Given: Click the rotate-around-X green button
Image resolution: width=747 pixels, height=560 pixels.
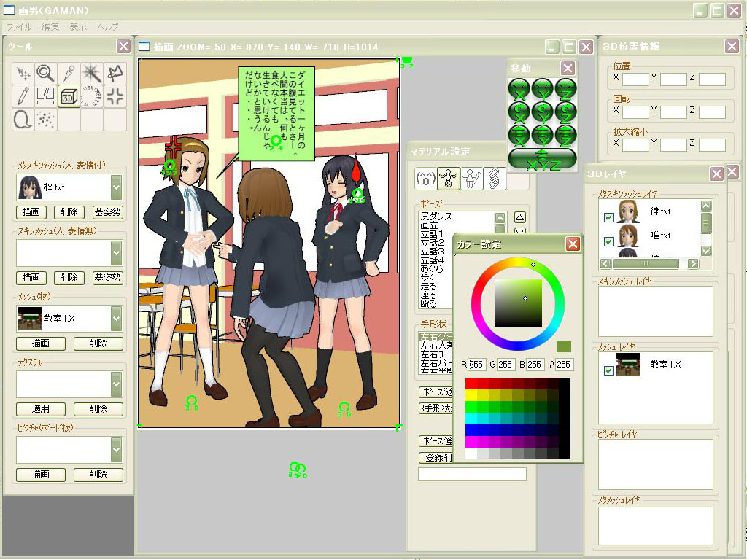Looking at the screenshot, I should click(519, 112).
